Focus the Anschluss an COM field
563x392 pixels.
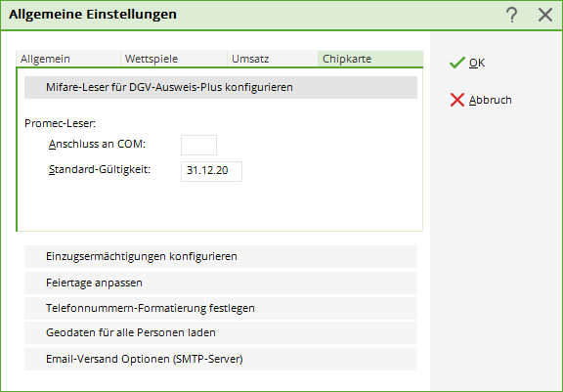199,145
